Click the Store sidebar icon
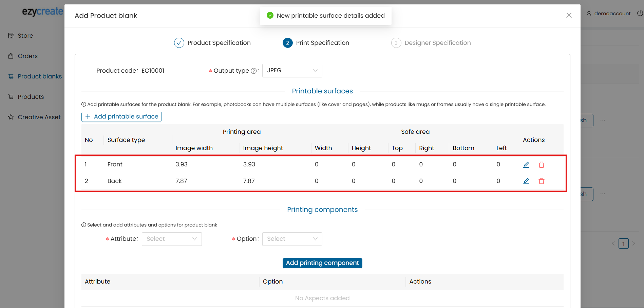This screenshot has width=644, height=308. point(11,36)
